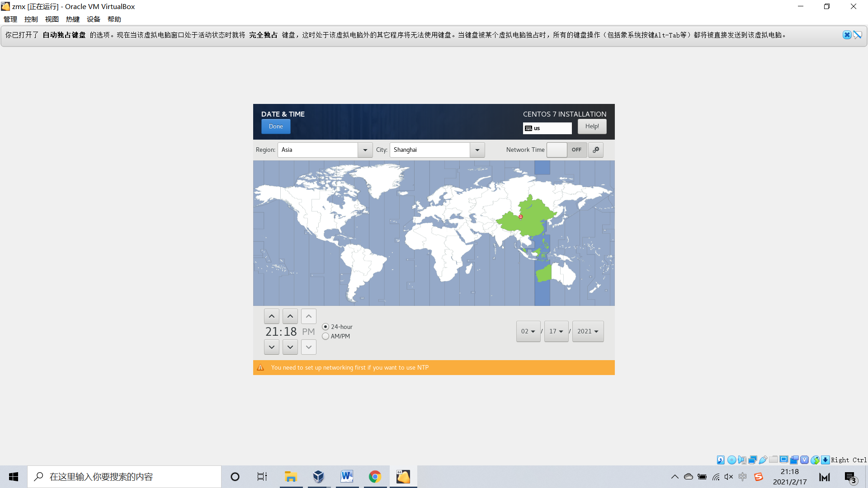This screenshot has width=868, height=488.
Task: Click the us keyboard layout field
Action: pos(547,128)
